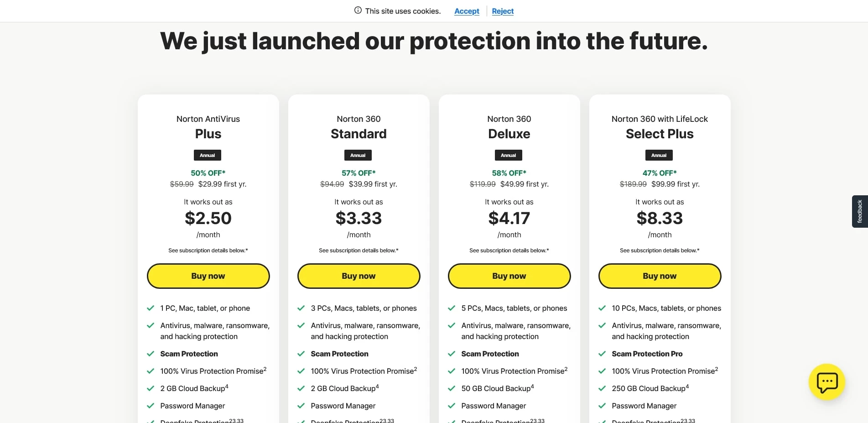Viewport: 868px width, 423px height.
Task: Open the yellow chat bubble icon
Action: [x=826, y=382]
